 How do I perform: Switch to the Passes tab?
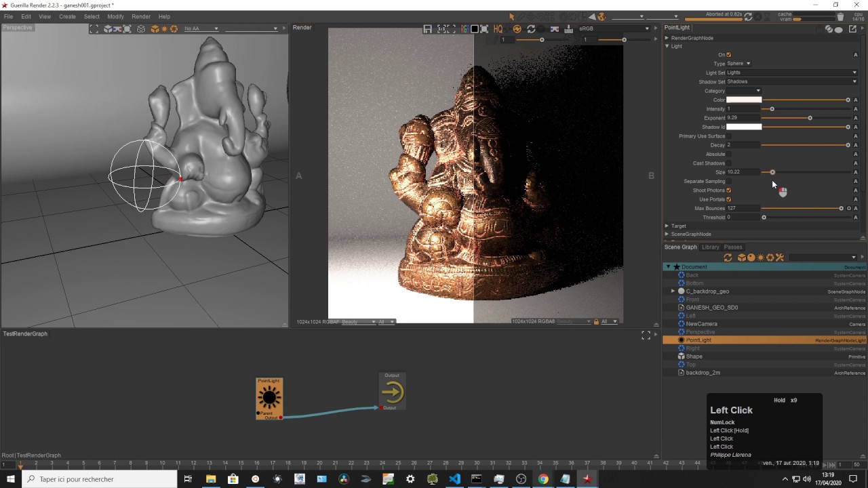(x=733, y=247)
